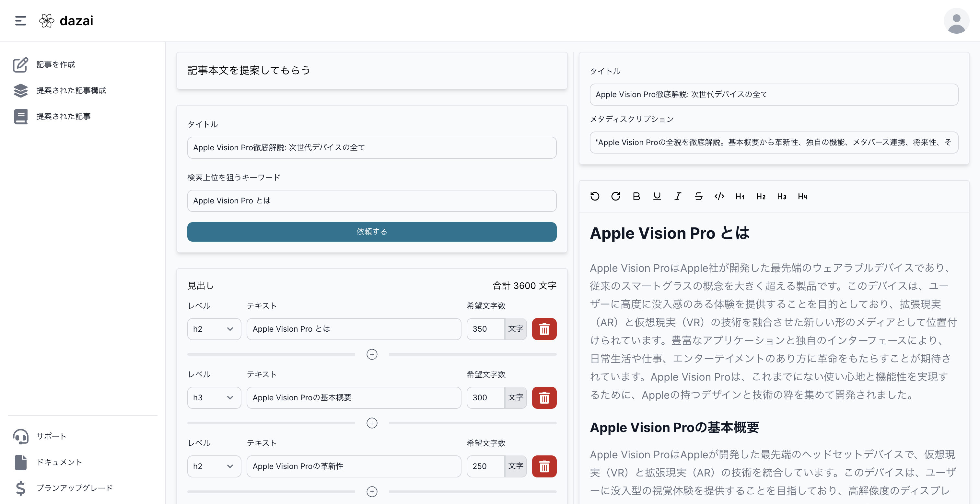
Task: Delete the 'Apple Vision Pro とは' heading row
Action: (544, 329)
